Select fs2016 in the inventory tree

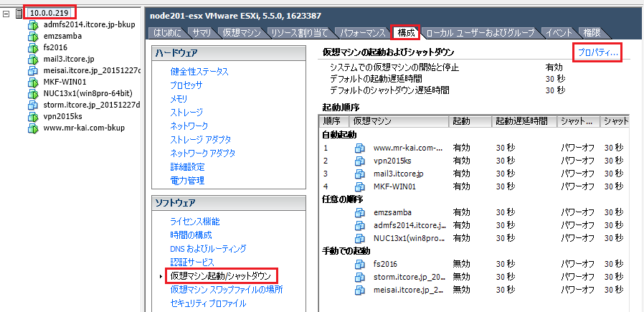point(55,47)
